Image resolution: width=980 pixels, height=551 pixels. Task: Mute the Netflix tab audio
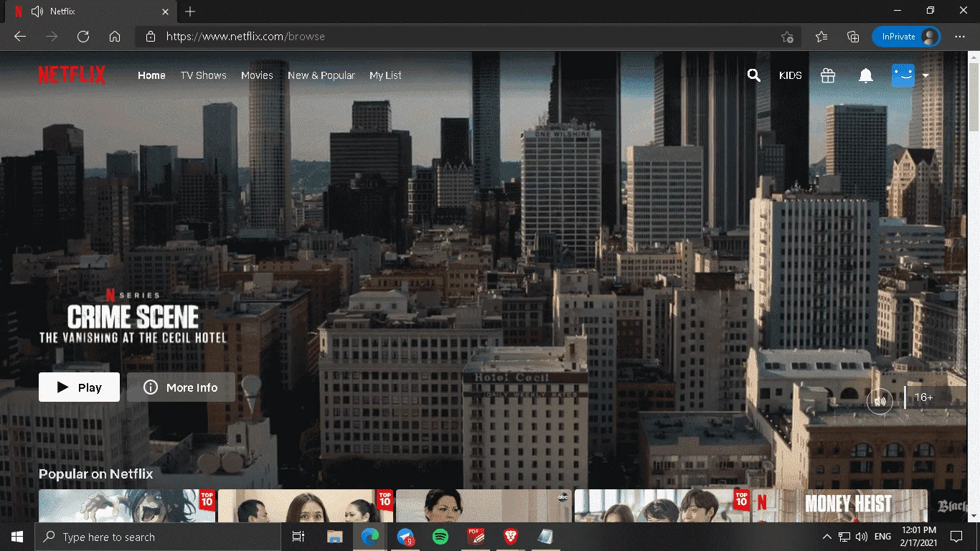(x=37, y=11)
